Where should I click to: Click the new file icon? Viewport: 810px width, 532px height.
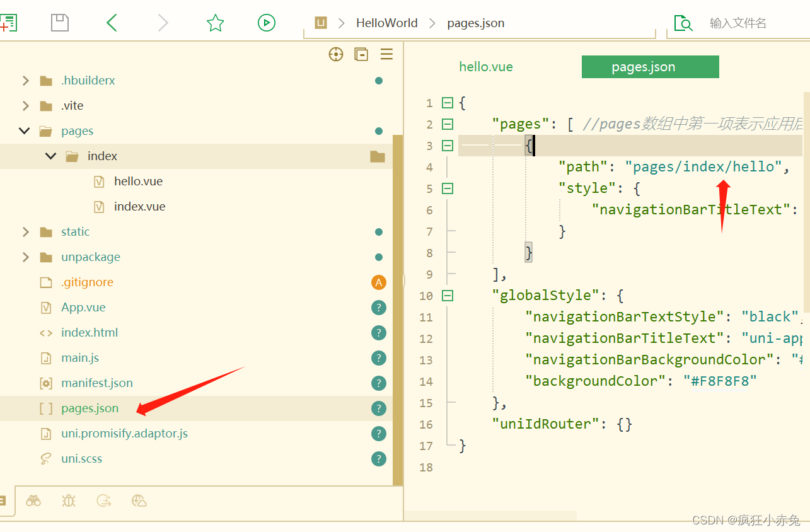point(8,23)
